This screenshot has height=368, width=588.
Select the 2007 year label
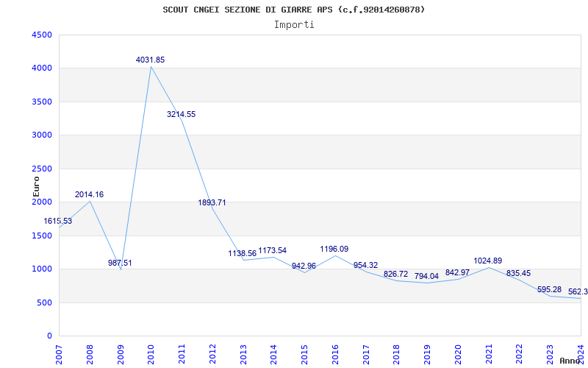(59, 355)
